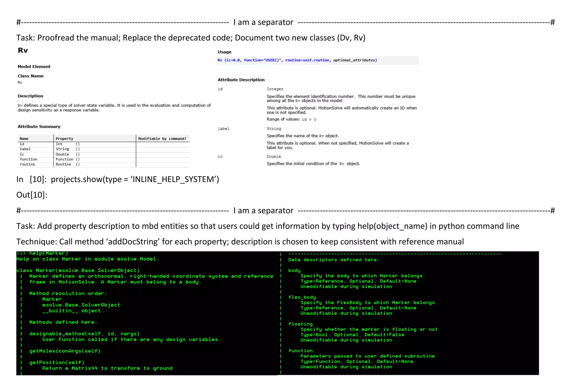Screen dimensions: 588x392
Task: Click the Out[10]: output label
Action: (32, 195)
